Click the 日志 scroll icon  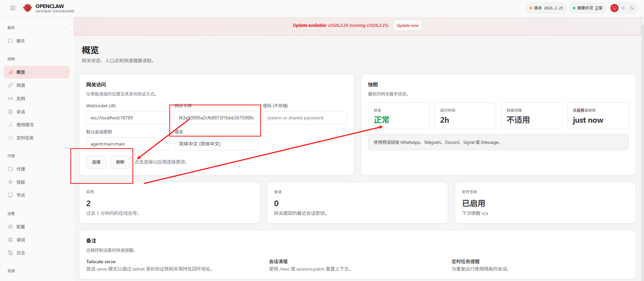[10, 253]
